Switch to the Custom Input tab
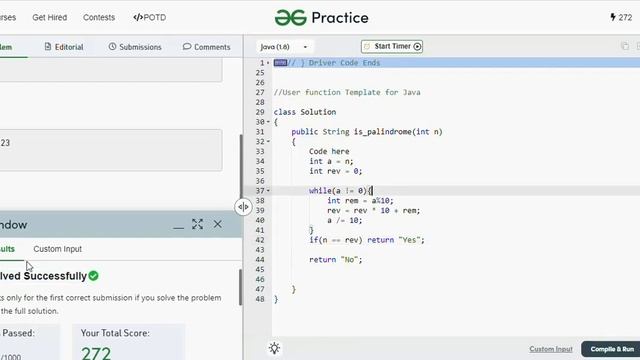This screenshot has height=360, width=640. (x=58, y=249)
